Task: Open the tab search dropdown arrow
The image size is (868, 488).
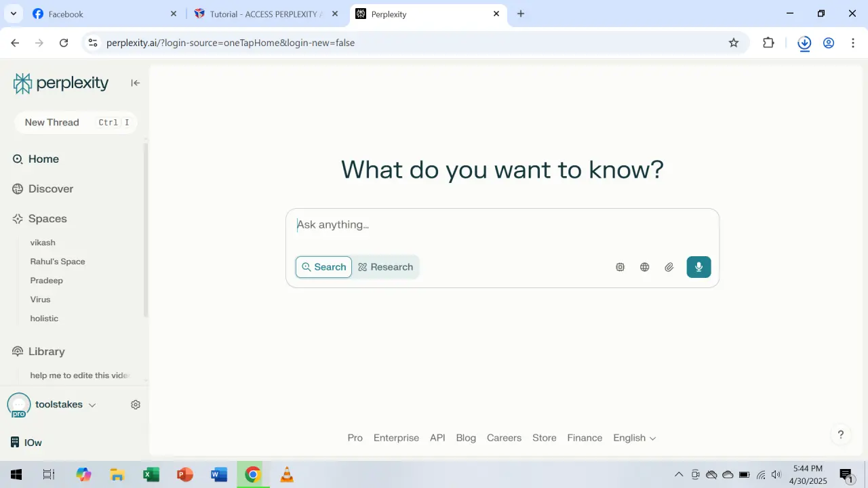Action: tap(14, 14)
